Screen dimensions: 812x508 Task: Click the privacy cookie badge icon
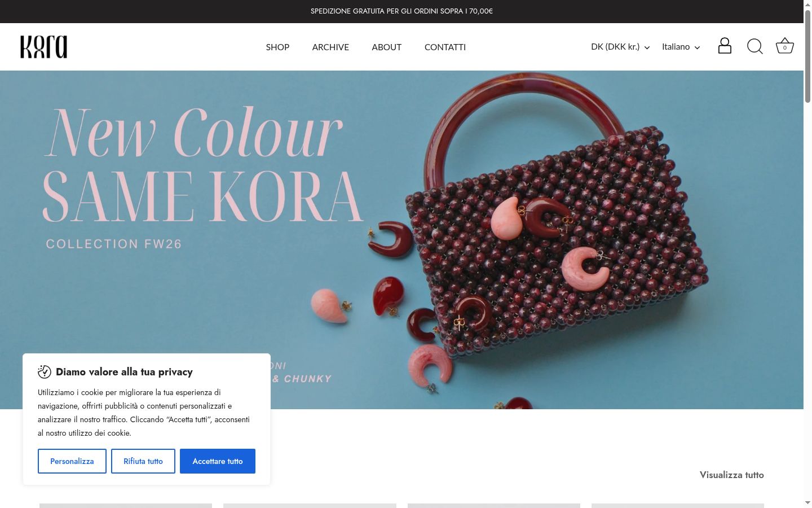click(45, 371)
